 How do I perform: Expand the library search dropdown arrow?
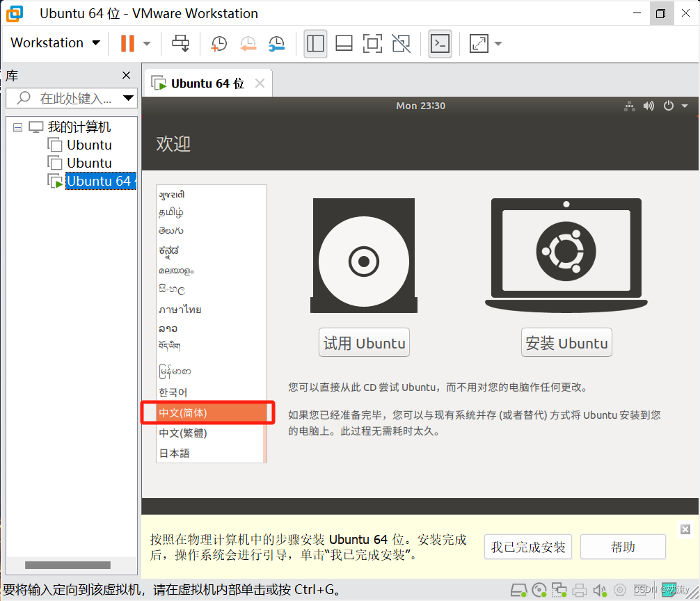click(x=128, y=98)
